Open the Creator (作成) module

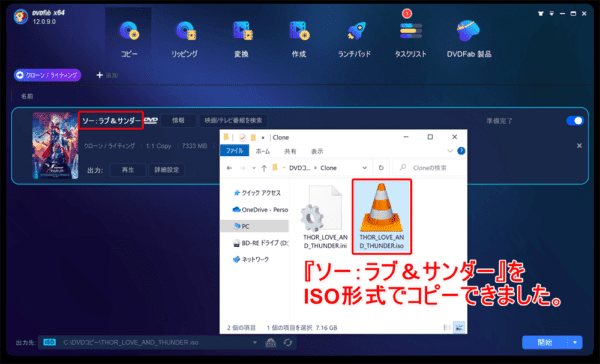(299, 39)
